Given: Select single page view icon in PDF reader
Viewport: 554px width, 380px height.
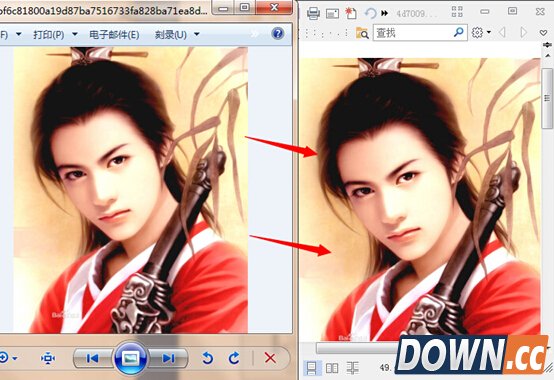Looking at the screenshot, I should click(x=312, y=368).
